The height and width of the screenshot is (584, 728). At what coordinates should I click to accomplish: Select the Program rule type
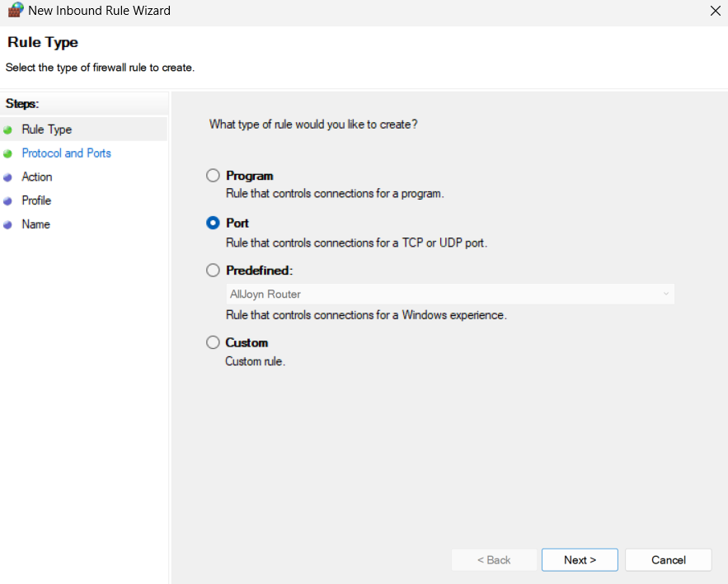[213, 175]
